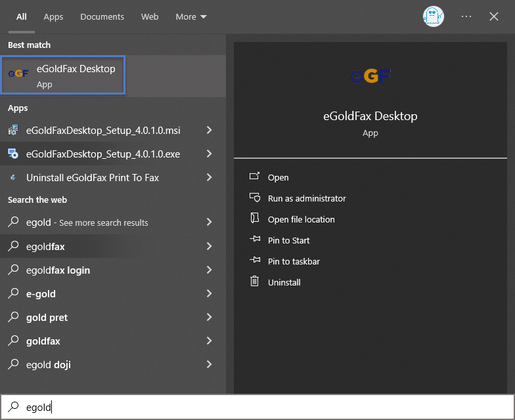Click the search icon beside gold pret
The height and width of the screenshot is (420, 515).
tap(13, 316)
